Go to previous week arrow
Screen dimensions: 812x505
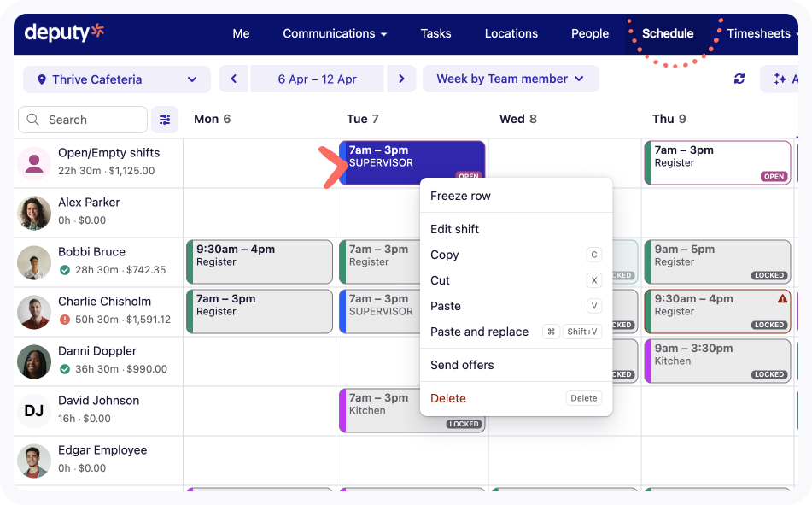[x=234, y=79]
